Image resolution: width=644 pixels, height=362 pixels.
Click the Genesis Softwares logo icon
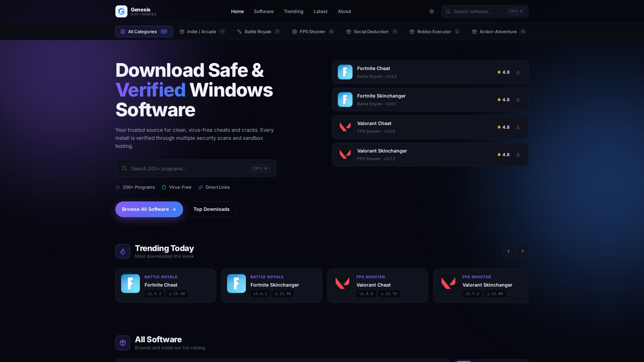121,11
